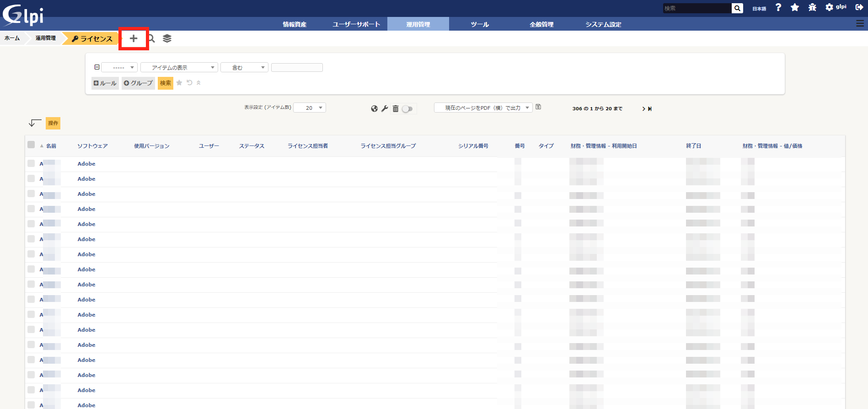Check the select-all checkbox in table header
Screen dimensions: 868x409
click(x=31, y=145)
